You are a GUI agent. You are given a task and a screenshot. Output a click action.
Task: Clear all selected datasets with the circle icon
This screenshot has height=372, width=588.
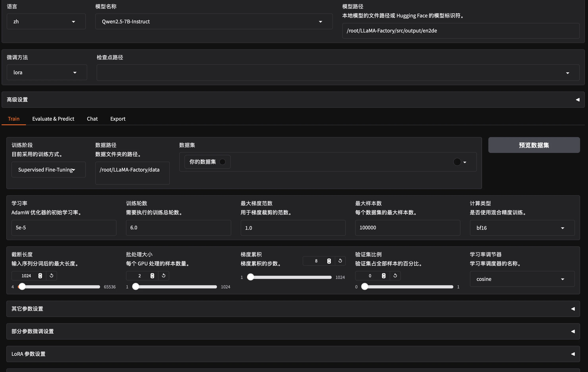(x=457, y=162)
